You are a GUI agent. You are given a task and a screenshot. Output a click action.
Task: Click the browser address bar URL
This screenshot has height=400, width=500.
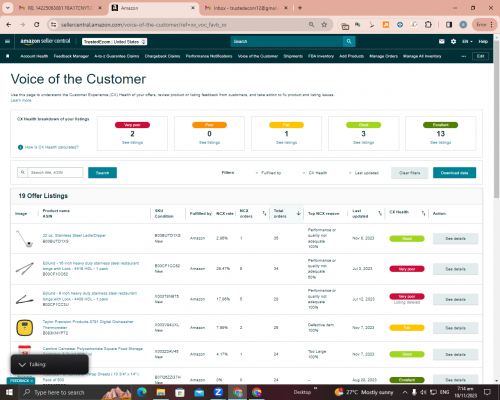click(143, 25)
